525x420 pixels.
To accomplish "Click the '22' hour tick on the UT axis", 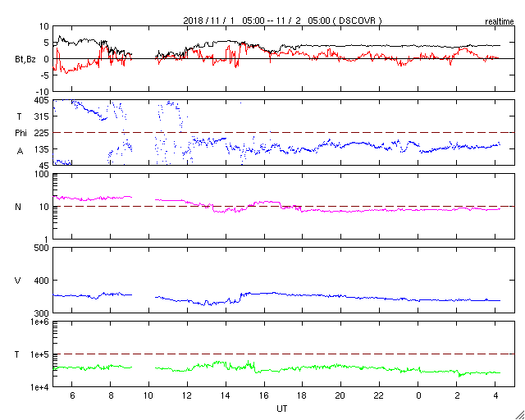I will (379, 396).
